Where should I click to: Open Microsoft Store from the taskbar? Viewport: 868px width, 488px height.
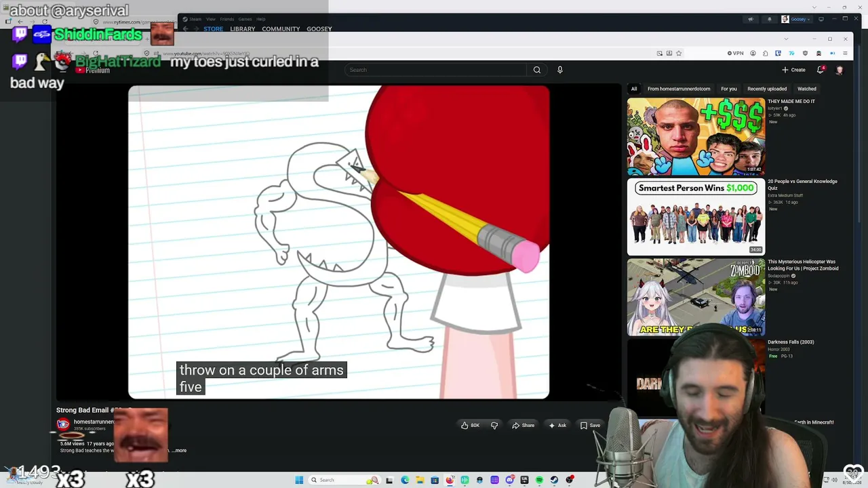435,480
